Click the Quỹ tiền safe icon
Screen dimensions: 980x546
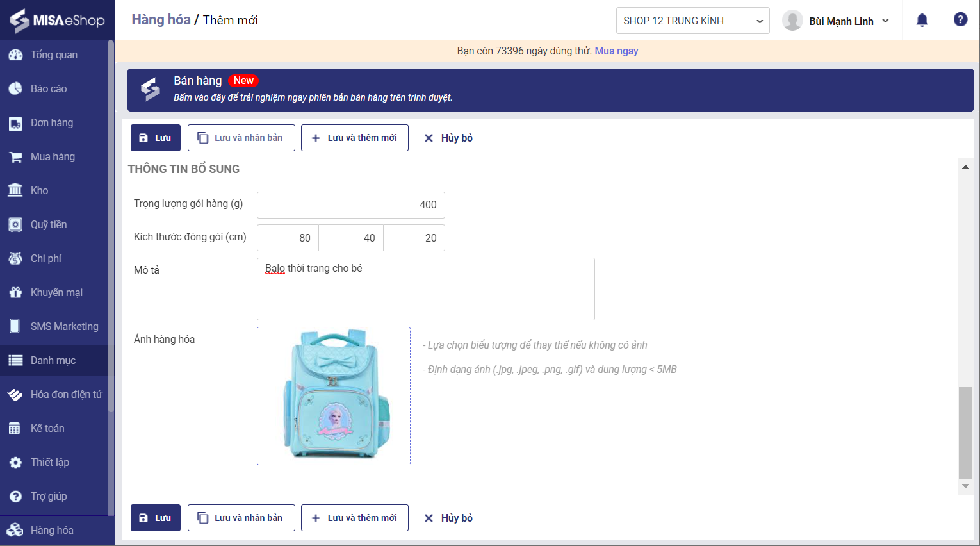tap(15, 225)
